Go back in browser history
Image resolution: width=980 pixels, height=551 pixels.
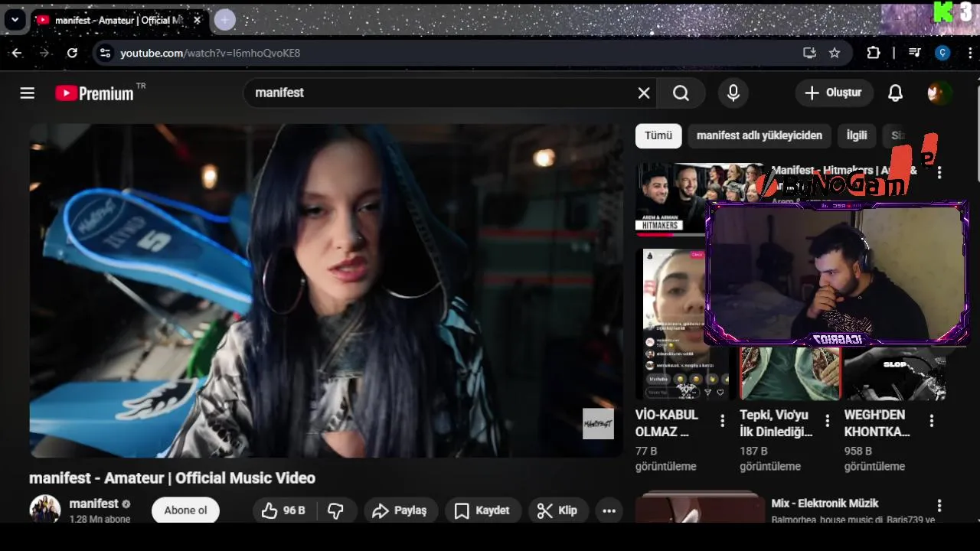pyautogui.click(x=17, y=53)
